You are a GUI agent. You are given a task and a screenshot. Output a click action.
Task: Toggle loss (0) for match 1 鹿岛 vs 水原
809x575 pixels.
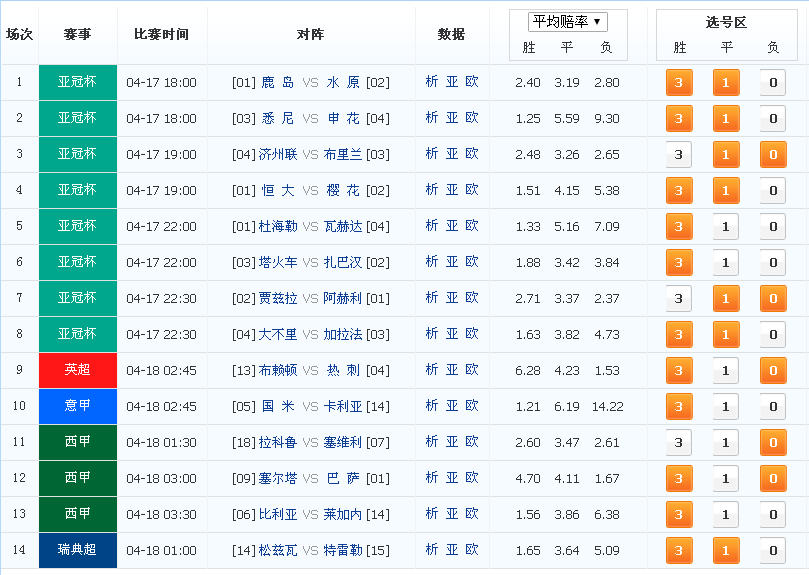click(x=773, y=83)
